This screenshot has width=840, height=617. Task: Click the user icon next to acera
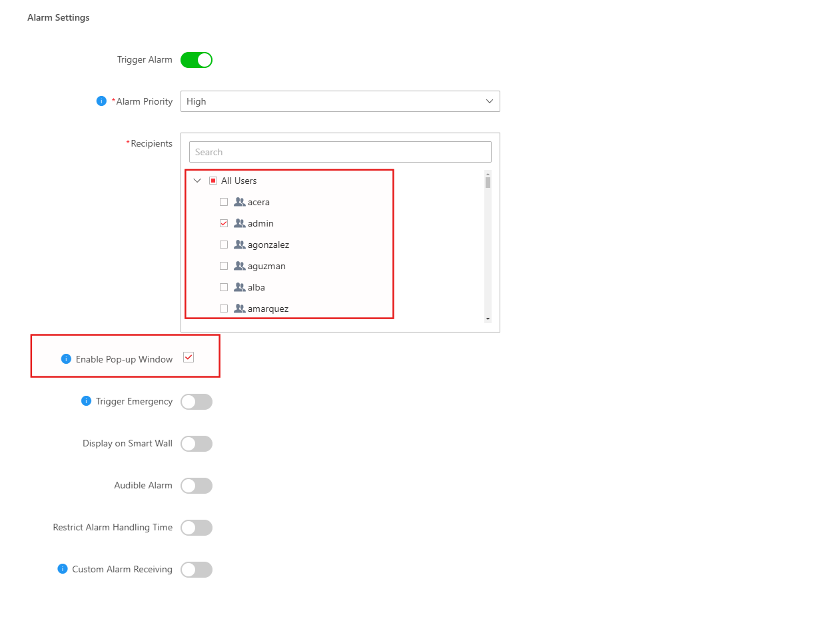pyautogui.click(x=240, y=202)
